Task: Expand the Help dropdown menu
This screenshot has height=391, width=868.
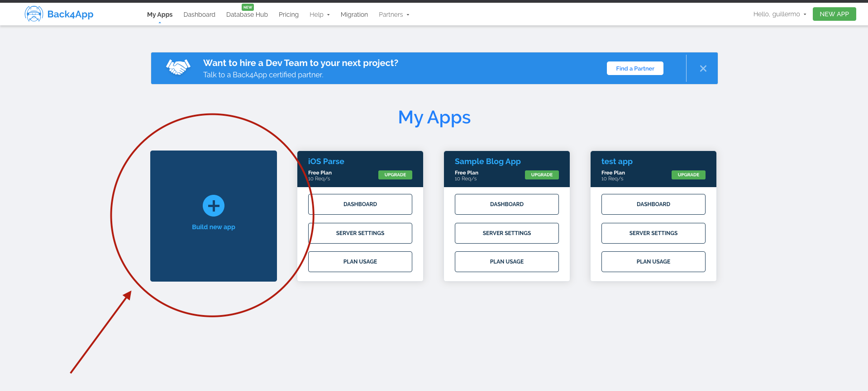Action: point(320,14)
